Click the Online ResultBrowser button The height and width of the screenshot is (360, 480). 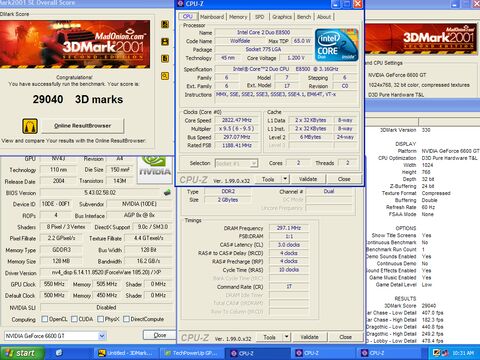point(82,126)
